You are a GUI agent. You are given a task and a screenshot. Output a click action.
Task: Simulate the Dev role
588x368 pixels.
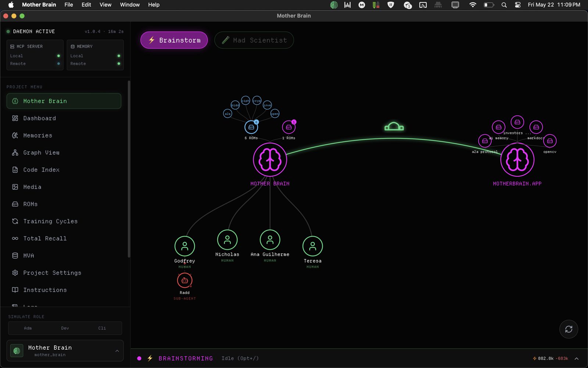65,328
